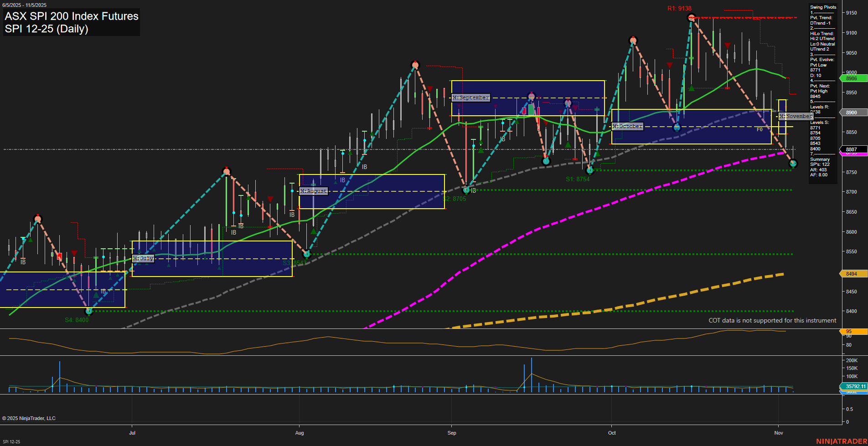The height and width of the screenshot is (446, 868).
Task: Click the swing low pivot marker above S4: 8400
Action: [89, 311]
